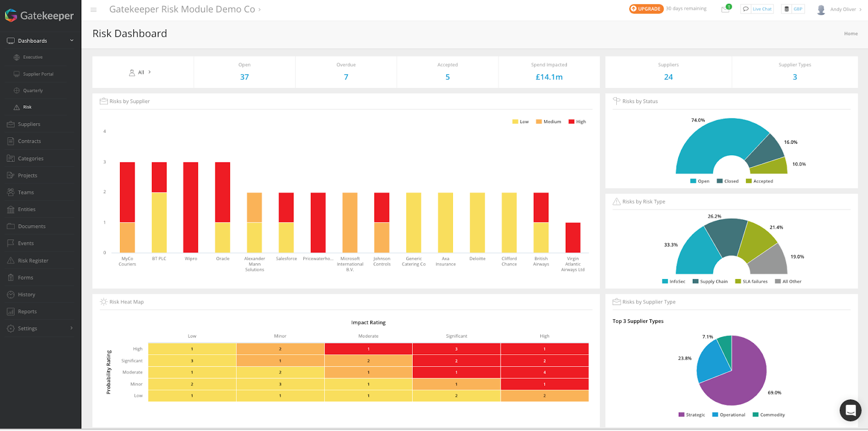Click the Risks by Supplier panel icon
The width and height of the screenshot is (868, 431).
coord(104,101)
